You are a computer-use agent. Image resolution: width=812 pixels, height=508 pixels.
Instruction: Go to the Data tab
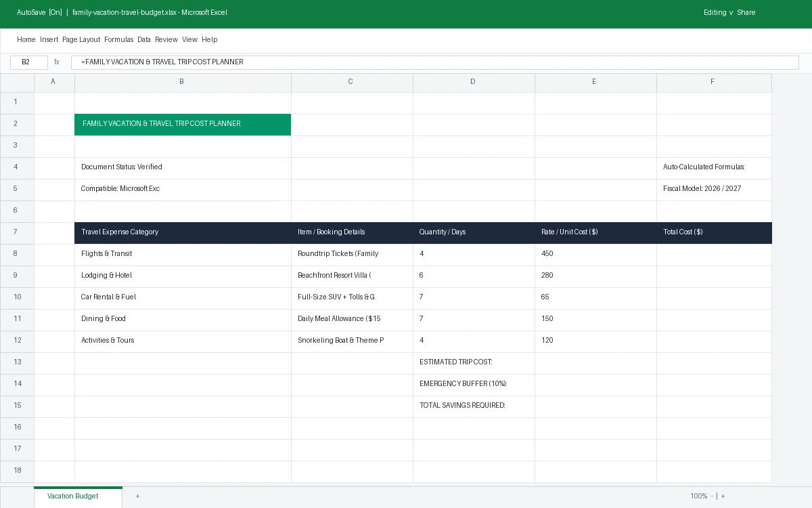(144, 40)
